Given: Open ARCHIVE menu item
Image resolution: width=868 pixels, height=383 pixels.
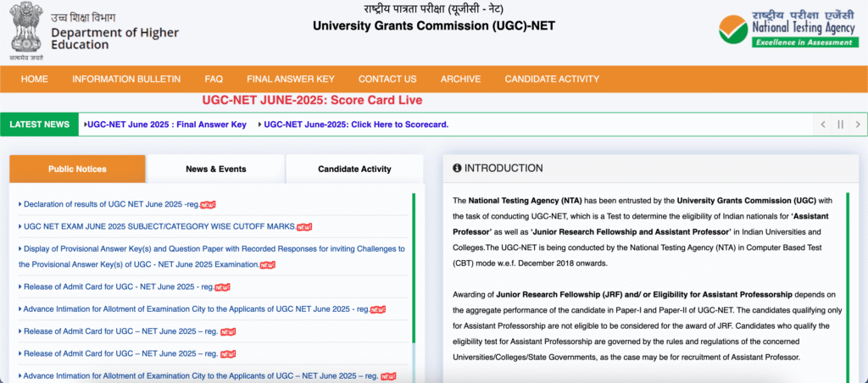Looking at the screenshot, I should [x=460, y=79].
